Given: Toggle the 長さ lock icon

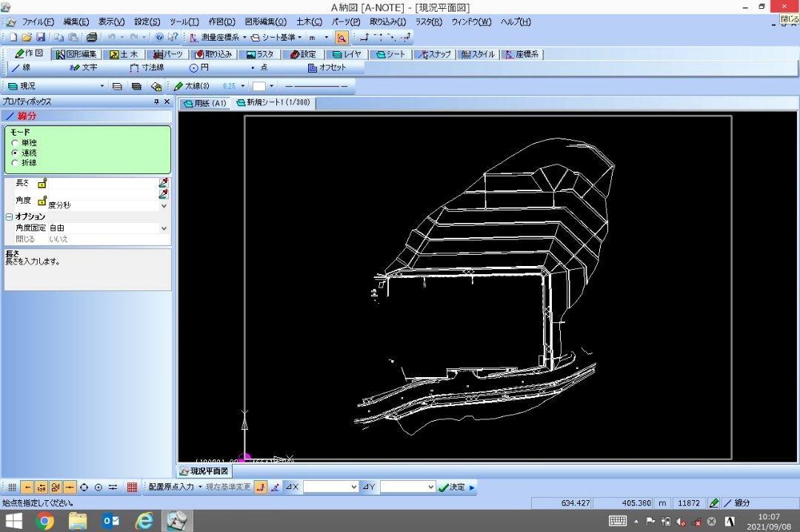Looking at the screenshot, I should pos(42,183).
